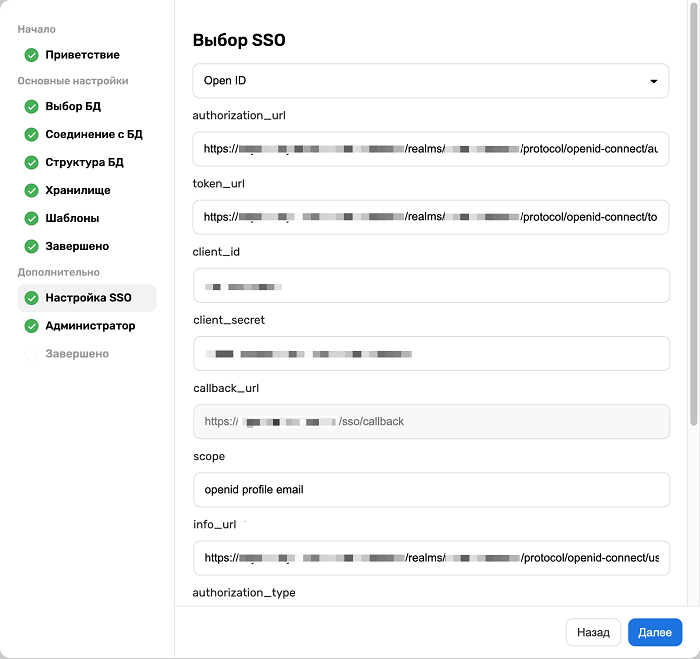Click green checkmark icon beside Приветствие

point(32,55)
